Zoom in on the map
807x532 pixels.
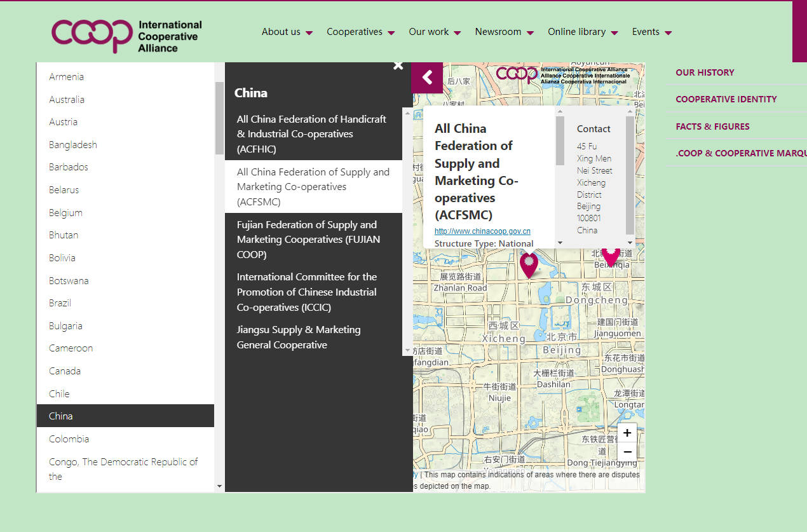tap(627, 433)
